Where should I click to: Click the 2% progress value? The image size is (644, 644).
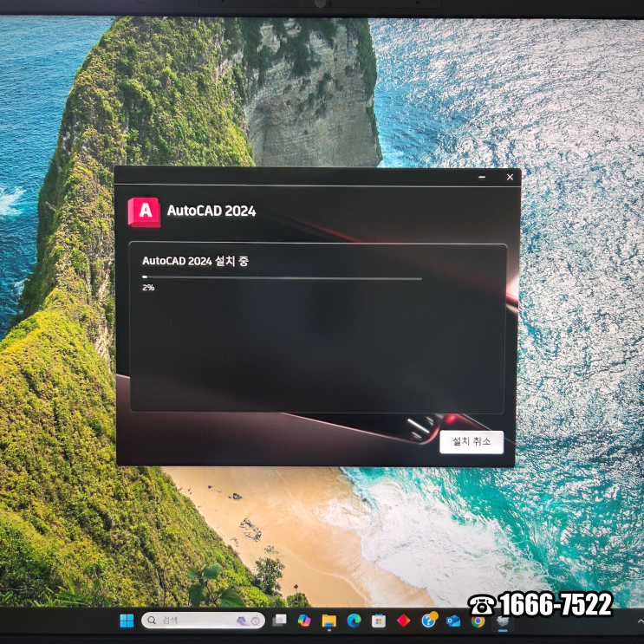148,288
